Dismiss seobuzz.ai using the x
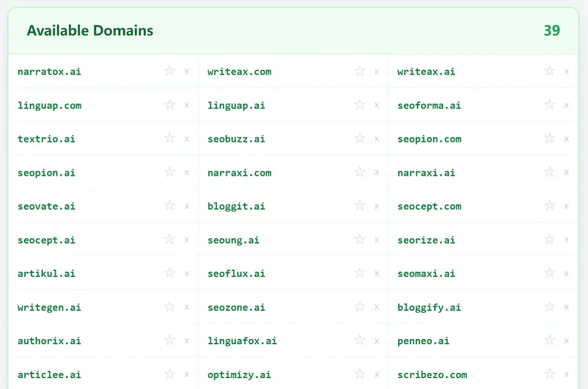 tap(377, 138)
